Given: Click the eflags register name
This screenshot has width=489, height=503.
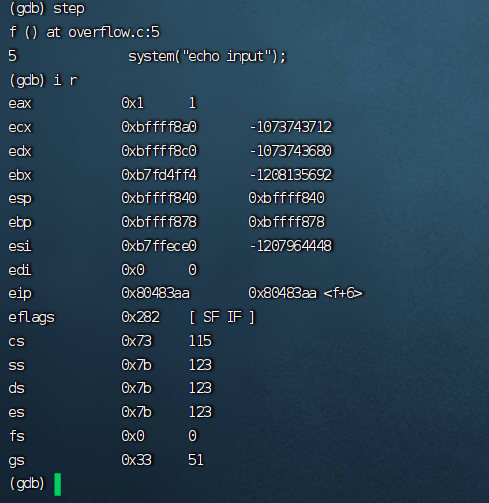Looking at the screenshot, I should (31, 318).
